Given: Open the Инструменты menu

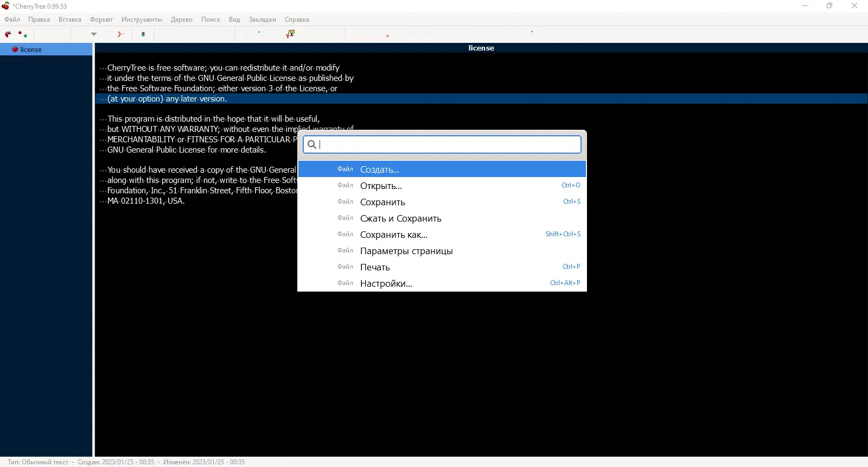Looking at the screenshot, I should tap(142, 20).
